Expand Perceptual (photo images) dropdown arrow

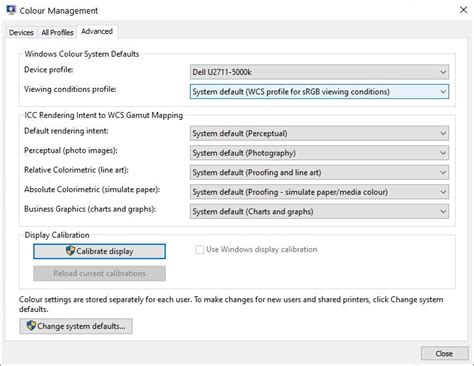tap(443, 153)
